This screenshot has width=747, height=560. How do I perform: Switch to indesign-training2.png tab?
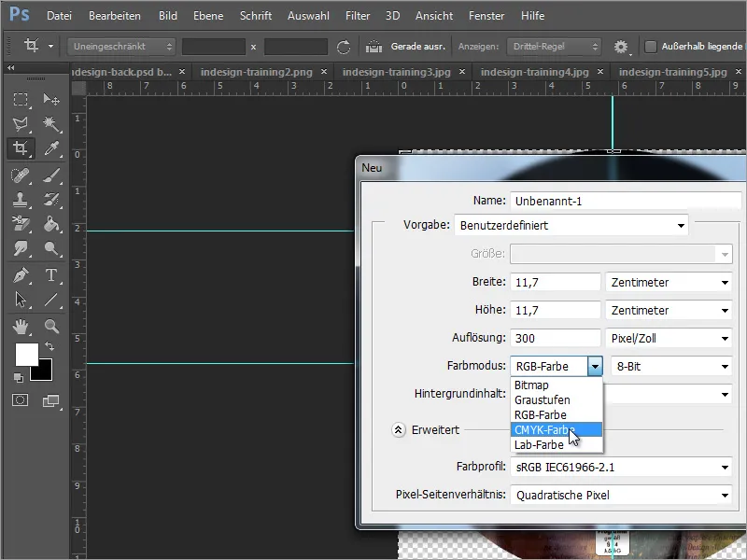256,72
